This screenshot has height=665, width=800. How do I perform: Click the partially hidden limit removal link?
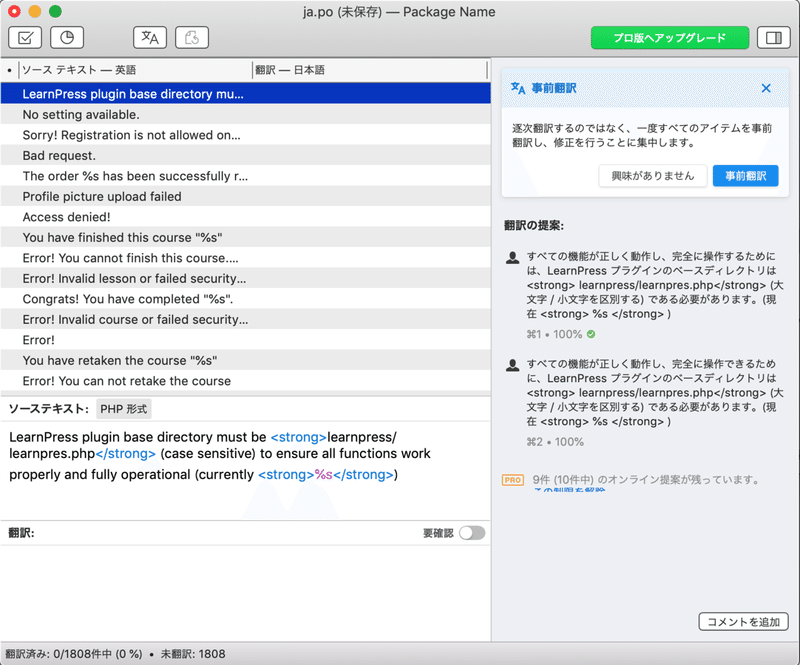click(569, 490)
